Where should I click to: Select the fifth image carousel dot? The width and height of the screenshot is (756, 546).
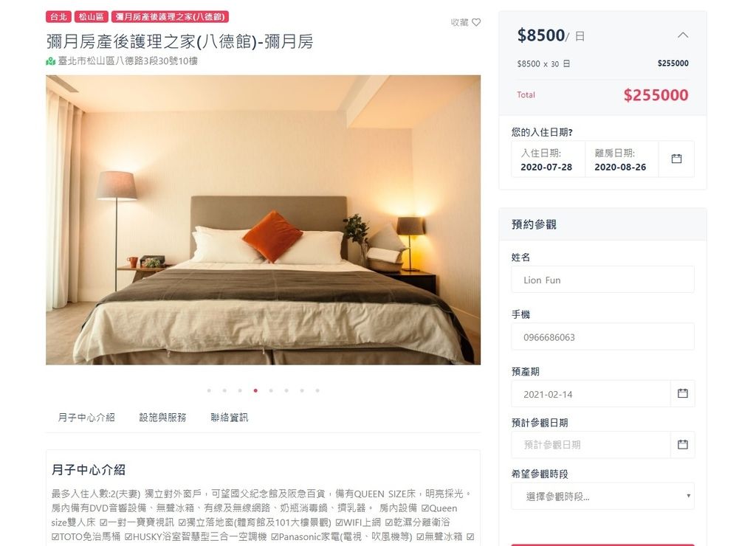271,390
